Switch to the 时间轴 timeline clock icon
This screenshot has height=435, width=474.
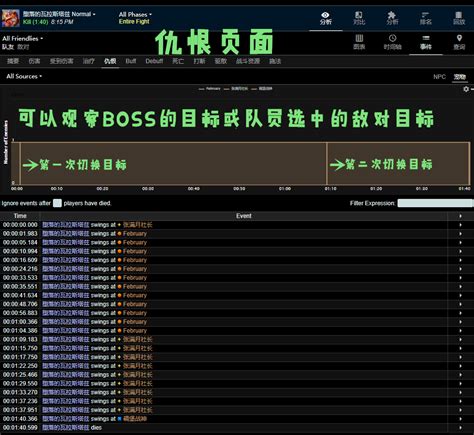(392, 42)
